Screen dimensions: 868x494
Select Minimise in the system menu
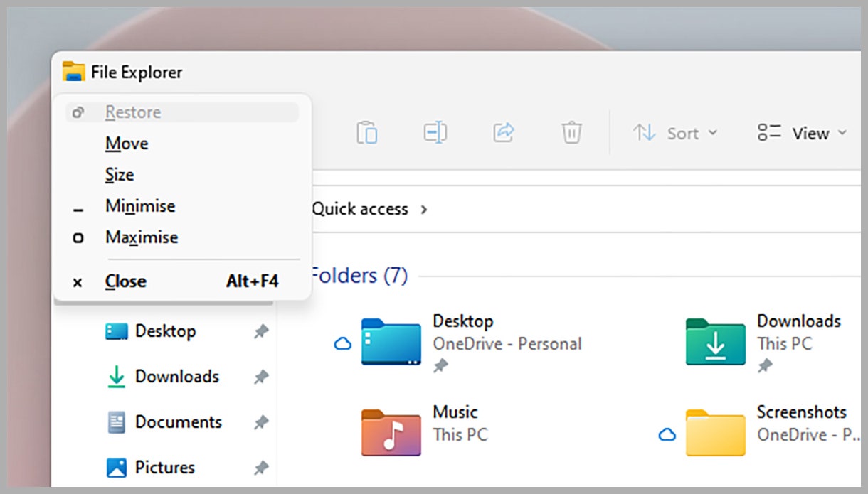click(140, 206)
